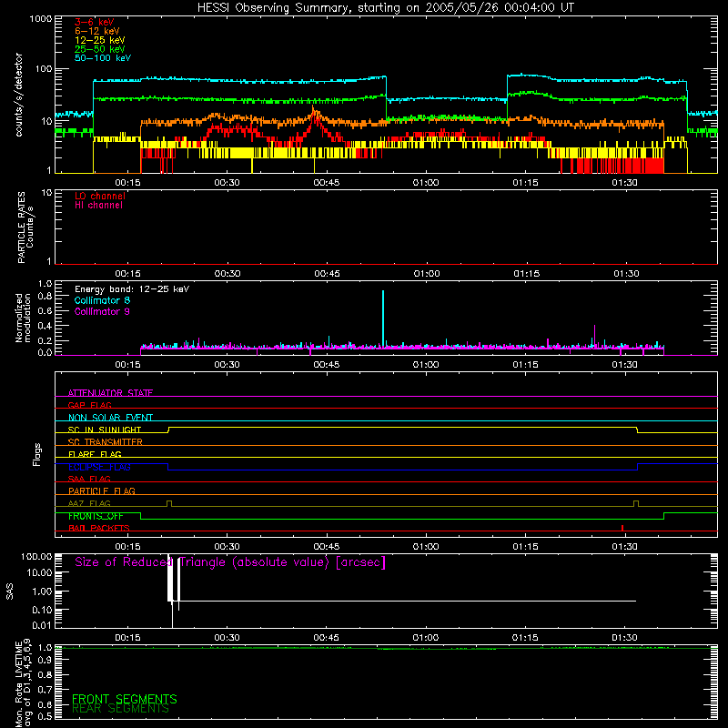Click the Energy band: 12-25 keV label
Viewport: 728px width, 728px height.
pos(132,289)
